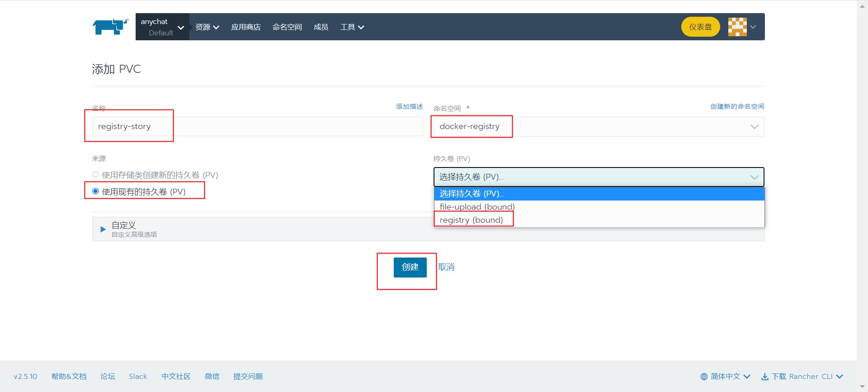The width and height of the screenshot is (868, 392).
Task: Open the Slack footer link
Action: coord(138,377)
